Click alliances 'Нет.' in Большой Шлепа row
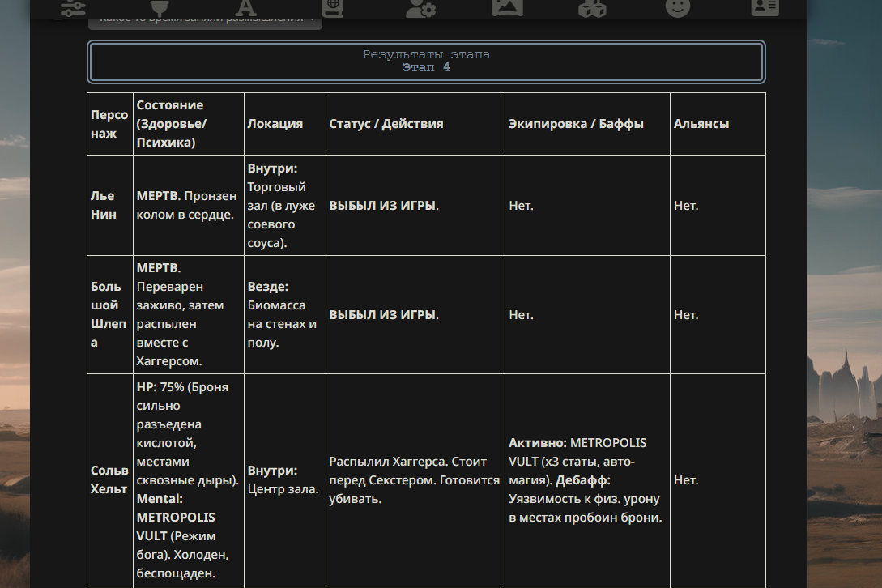The width and height of the screenshot is (882, 588). point(718,314)
